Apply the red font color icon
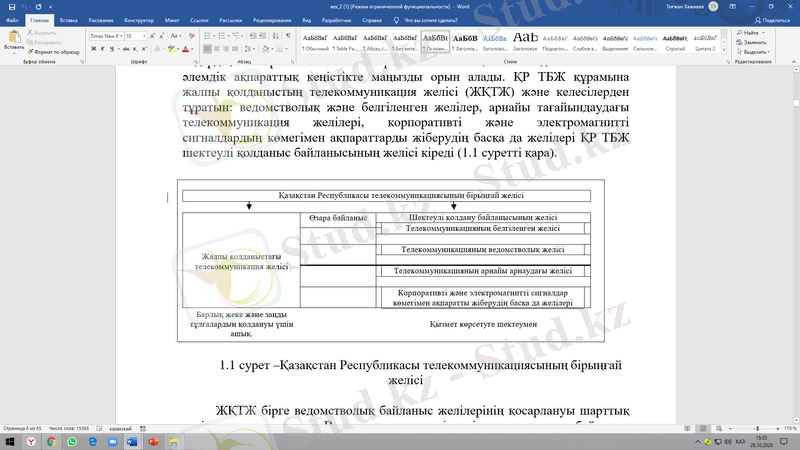 click(186, 48)
